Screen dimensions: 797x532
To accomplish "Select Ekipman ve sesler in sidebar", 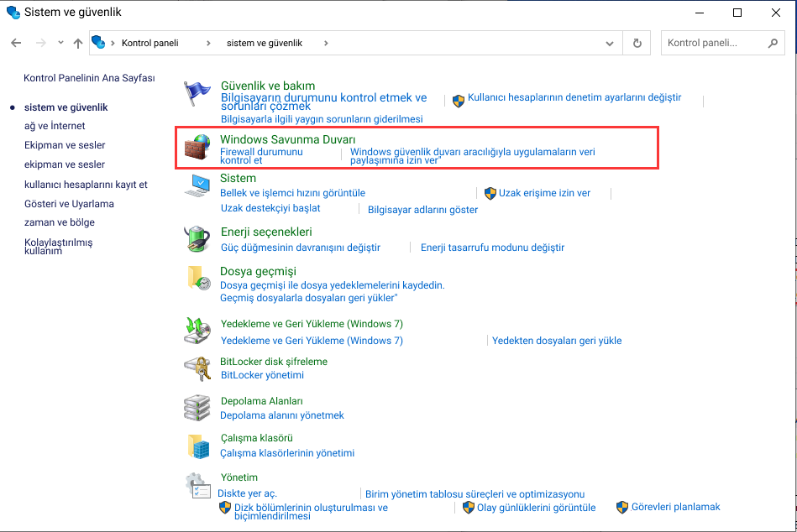I will (x=65, y=145).
